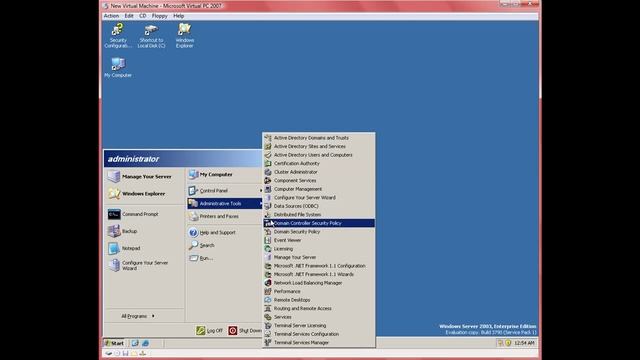Image resolution: width=640 pixels, height=360 pixels.
Task: Open Remote Desktops
Action: [x=319, y=300]
